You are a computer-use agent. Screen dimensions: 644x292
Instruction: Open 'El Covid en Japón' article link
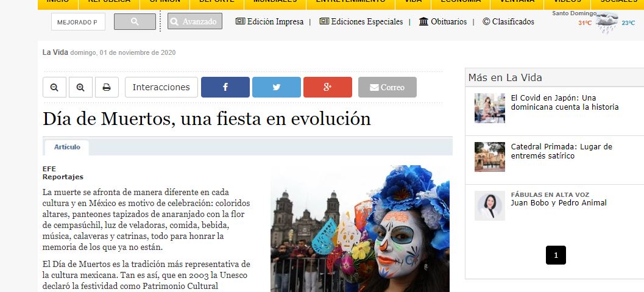tap(564, 102)
